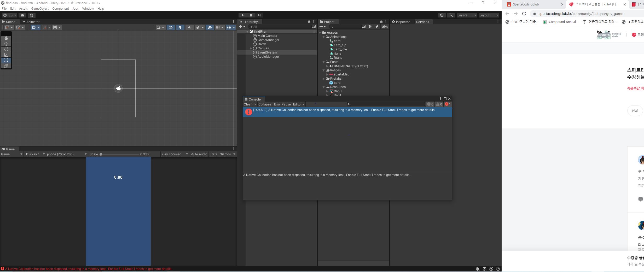This screenshot has width=644, height=272.
Task: Select the Hand tool in Scene view
Action: click(x=6, y=38)
